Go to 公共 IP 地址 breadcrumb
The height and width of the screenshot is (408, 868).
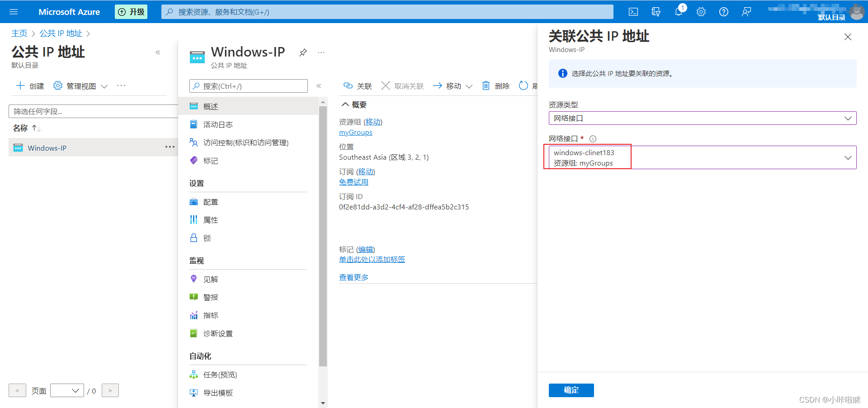(x=61, y=33)
